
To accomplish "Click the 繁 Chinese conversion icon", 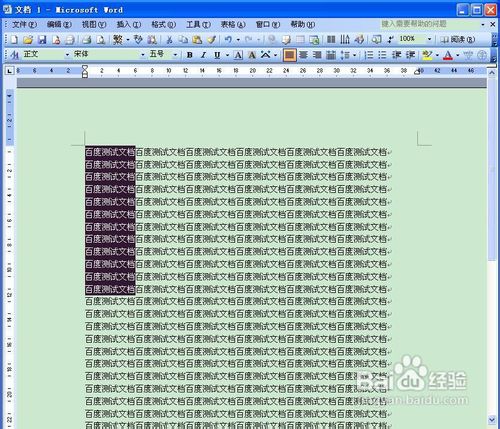I will (118, 40).
